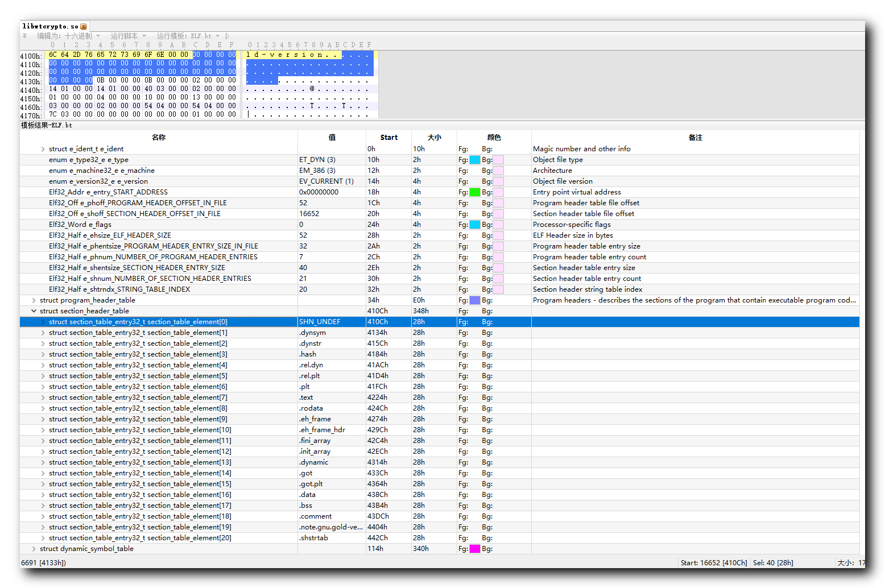
Task: Collapse struct section_header_table node
Action: [34, 311]
